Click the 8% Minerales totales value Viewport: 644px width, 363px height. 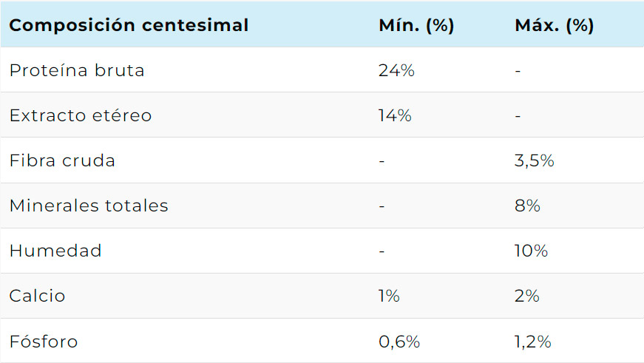(x=527, y=206)
